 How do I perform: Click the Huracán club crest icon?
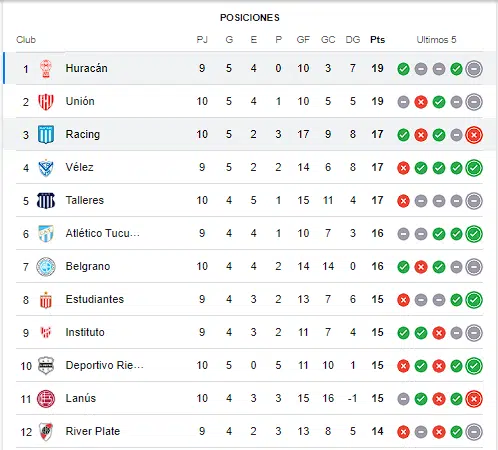46,69
